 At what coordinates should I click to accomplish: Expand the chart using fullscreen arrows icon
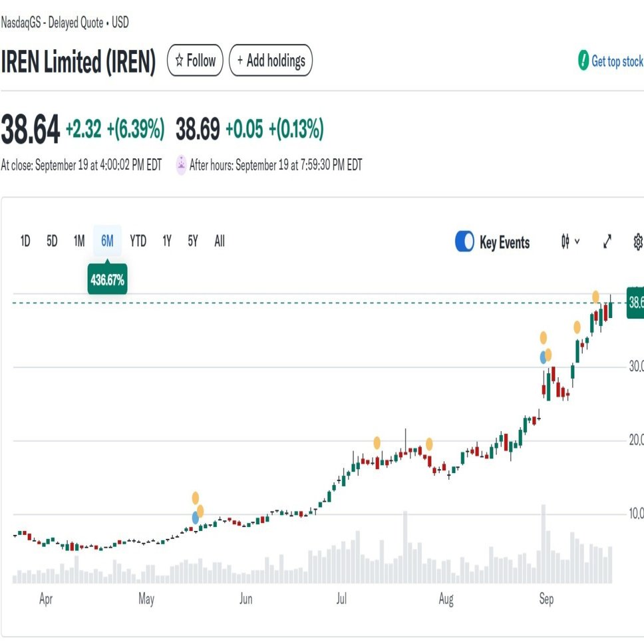tap(607, 241)
